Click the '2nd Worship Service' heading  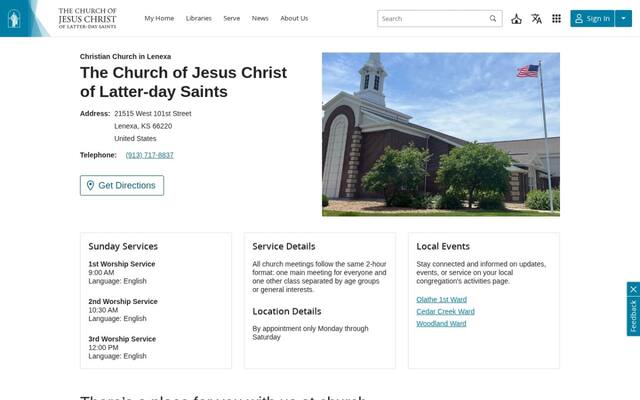[x=123, y=302]
